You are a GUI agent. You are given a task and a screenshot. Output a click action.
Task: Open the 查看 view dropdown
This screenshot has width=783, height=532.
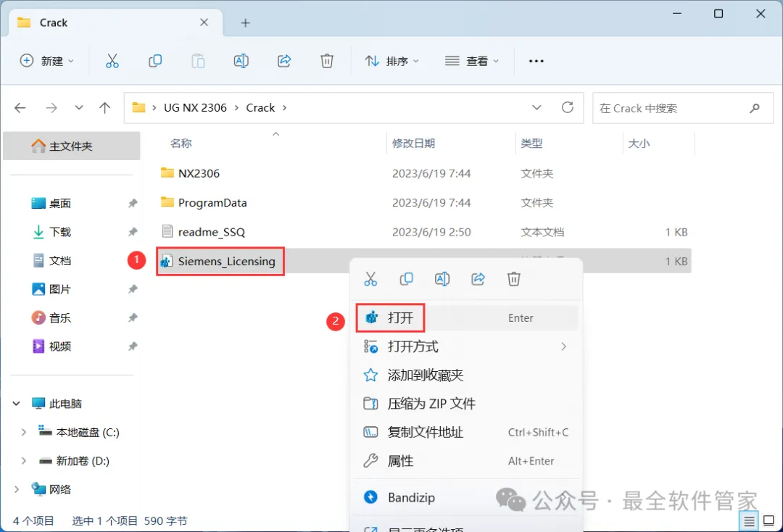point(472,61)
